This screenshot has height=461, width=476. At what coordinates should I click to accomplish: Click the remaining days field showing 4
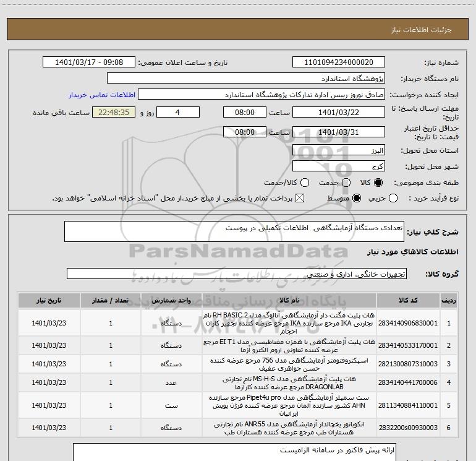click(x=178, y=112)
